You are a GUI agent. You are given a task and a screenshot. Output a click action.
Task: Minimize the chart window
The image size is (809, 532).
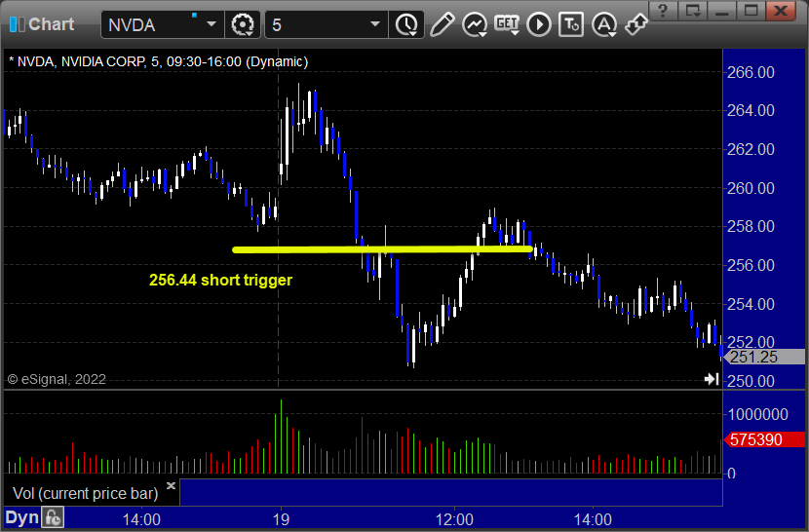tap(721, 11)
